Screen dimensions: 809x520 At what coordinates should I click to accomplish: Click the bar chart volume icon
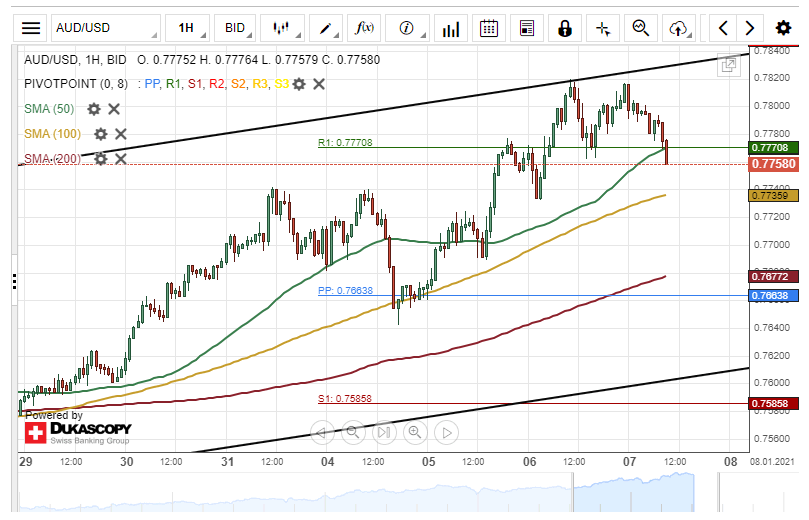[451, 28]
